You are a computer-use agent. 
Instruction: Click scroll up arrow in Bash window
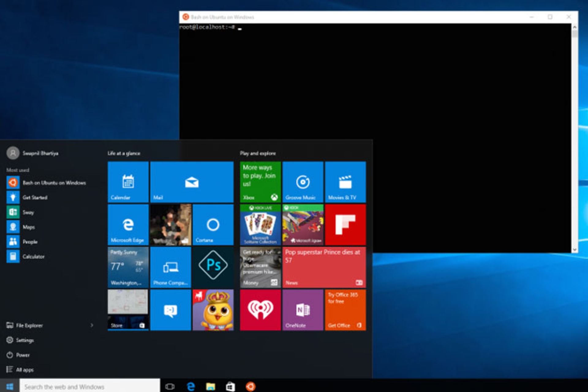[x=575, y=27]
